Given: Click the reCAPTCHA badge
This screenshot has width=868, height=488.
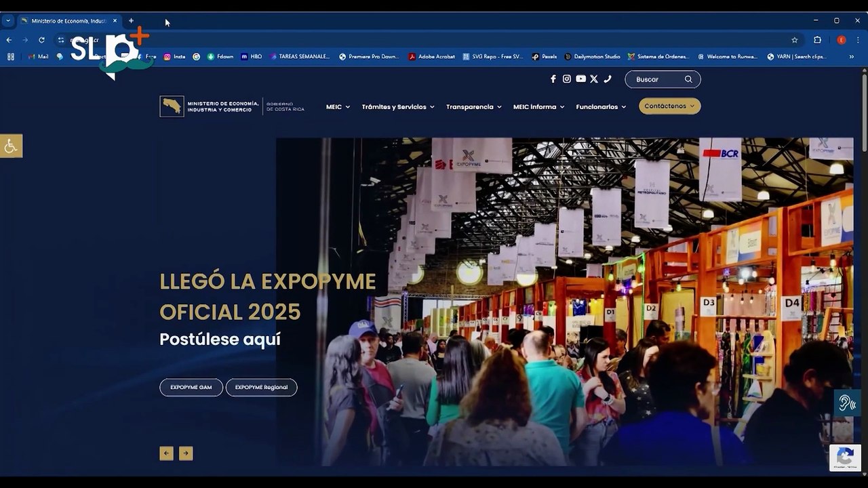Looking at the screenshot, I should [x=845, y=457].
